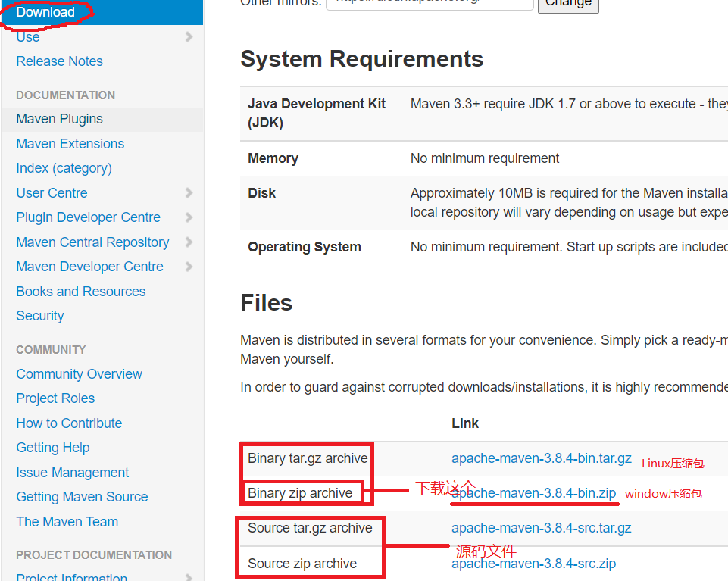Open User Centre link
728x581 pixels.
pyautogui.click(x=52, y=192)
